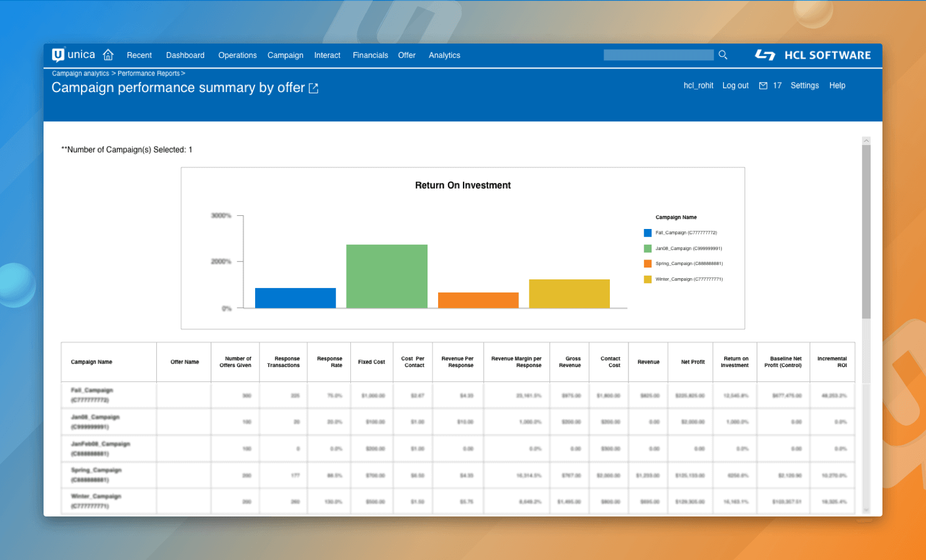Image resolution: width=926 pixels, height=560 pixels.
Task: Toggle Spring_Campaign visibility in the chart legend
Action: (x=647, y=263)
